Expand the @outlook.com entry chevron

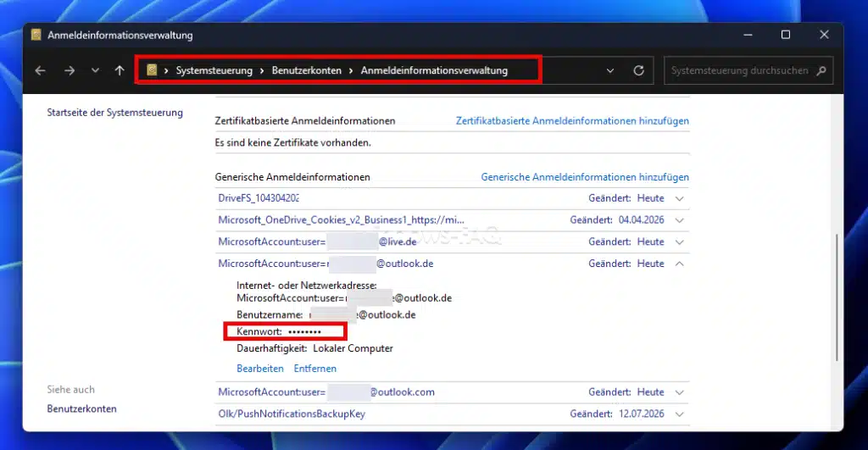(679, 392)
